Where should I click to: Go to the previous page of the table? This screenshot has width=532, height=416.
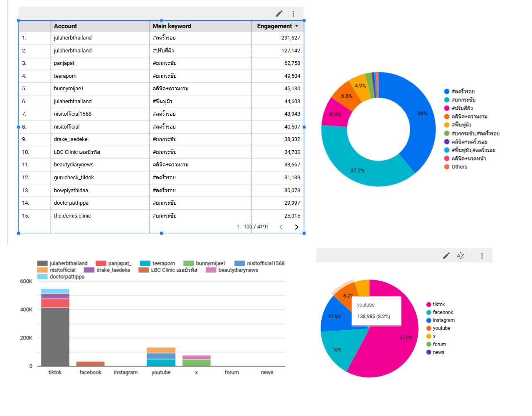(281, 227)
